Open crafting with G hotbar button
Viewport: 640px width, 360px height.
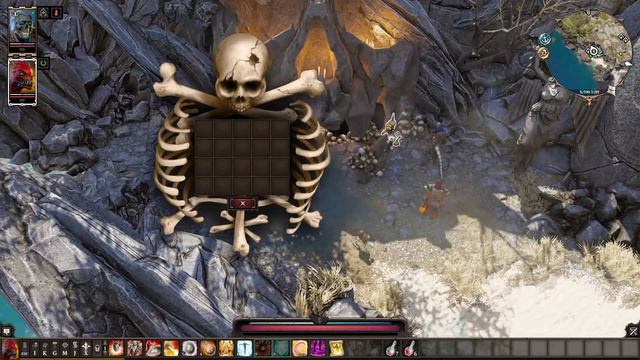click(x=55, y=349)
